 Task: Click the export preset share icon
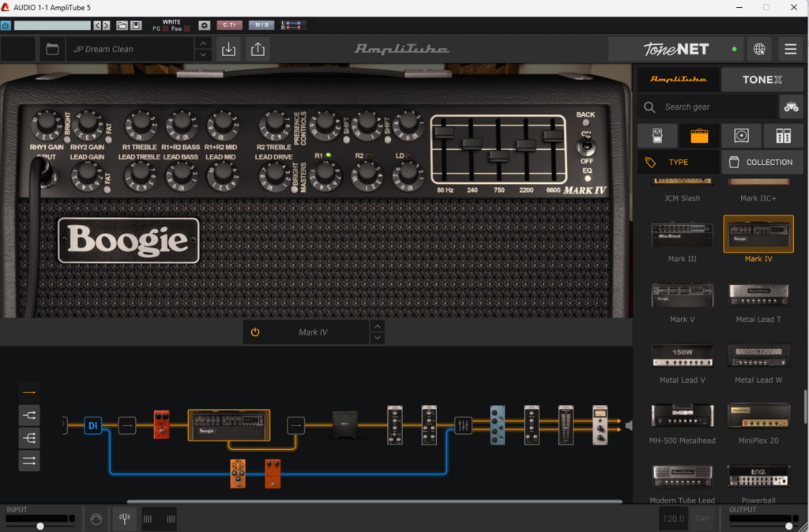click(x=258, y=50)
